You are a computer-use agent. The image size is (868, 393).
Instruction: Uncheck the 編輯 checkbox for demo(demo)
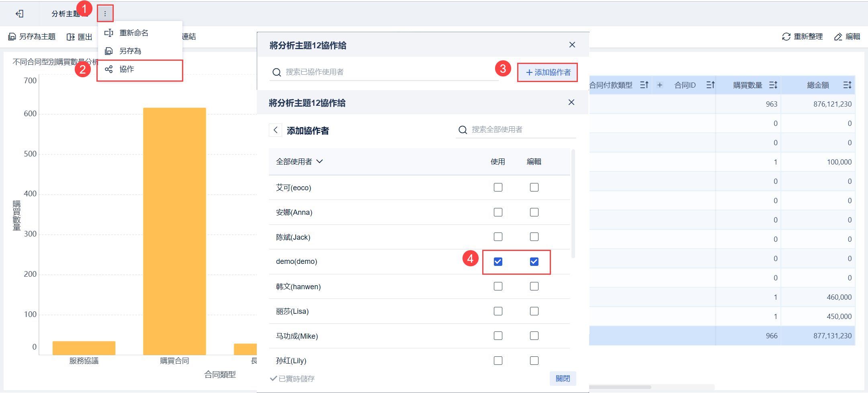pos(534,261)
